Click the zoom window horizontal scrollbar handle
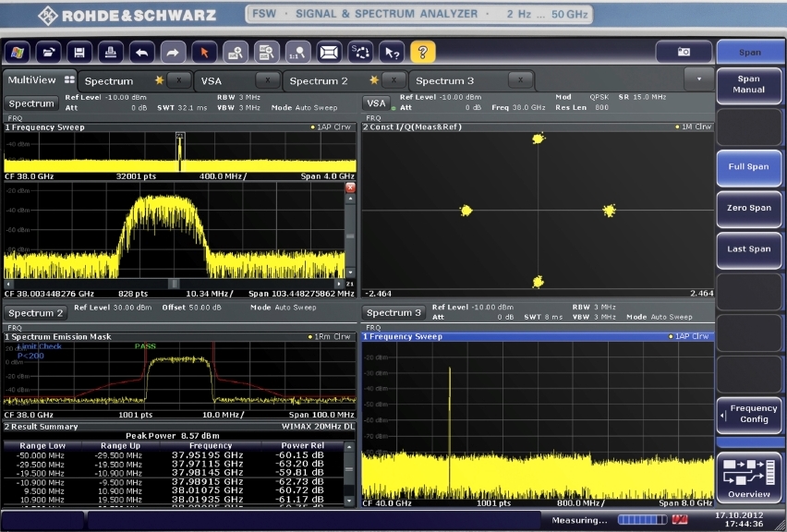Viewport: 787px width, 532px height. [173, 284]
